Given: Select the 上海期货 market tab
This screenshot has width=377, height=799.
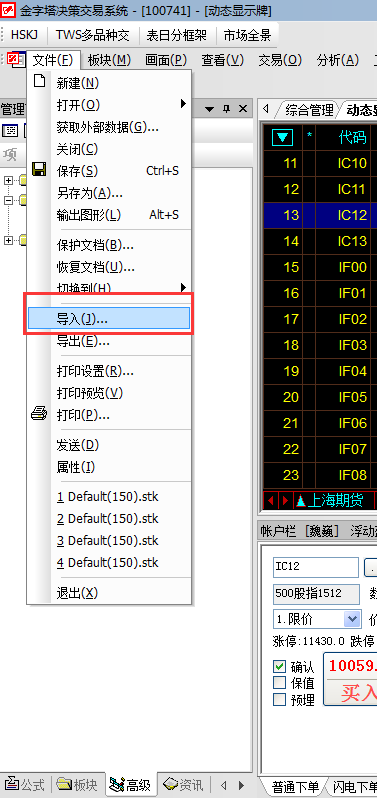Looking at the screenshot, I should click(334, 501).
